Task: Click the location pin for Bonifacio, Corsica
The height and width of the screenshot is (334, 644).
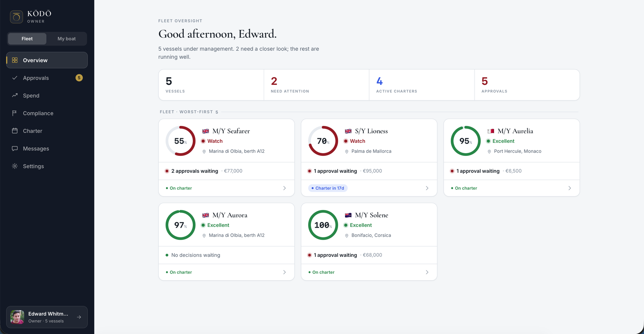Action: [347, 236]
